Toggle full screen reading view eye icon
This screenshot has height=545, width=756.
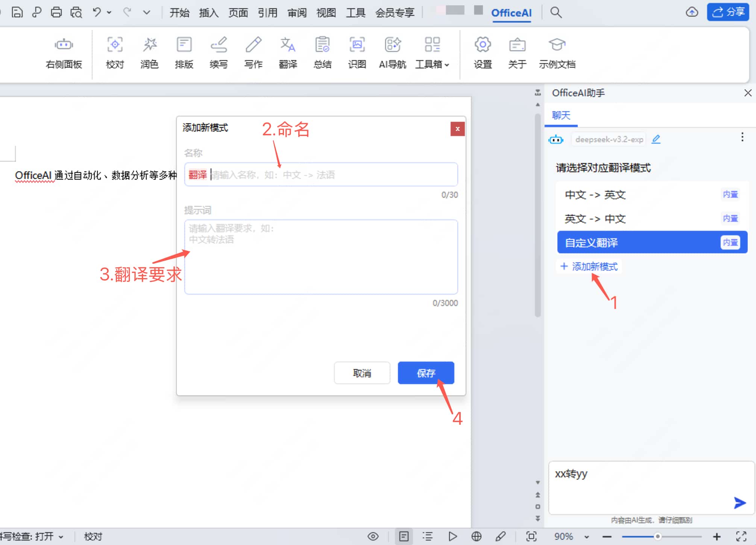pos(373,536)
